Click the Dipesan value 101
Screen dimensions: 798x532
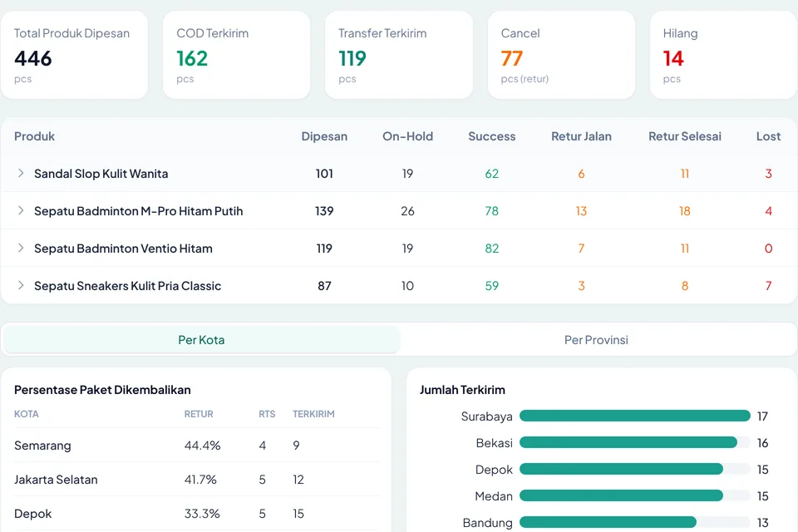pos(324,174)
